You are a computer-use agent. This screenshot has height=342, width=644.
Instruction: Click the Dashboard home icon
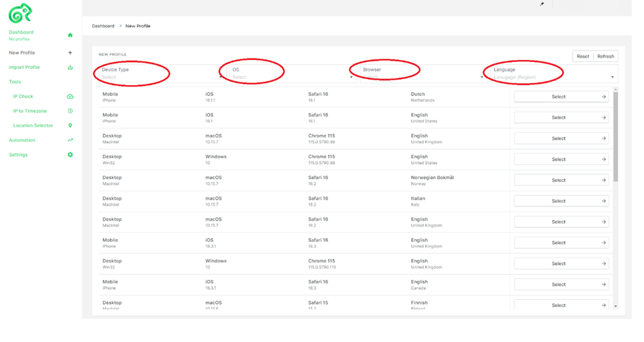(x=70, y=35)
